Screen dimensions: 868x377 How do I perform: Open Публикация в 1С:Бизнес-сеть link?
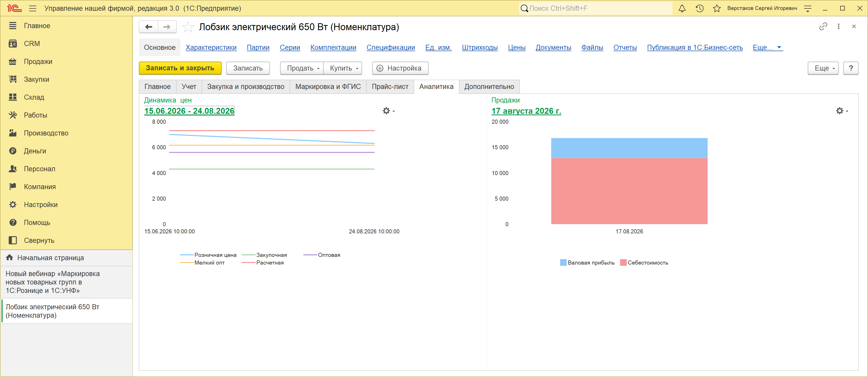[x=695, y=48]
